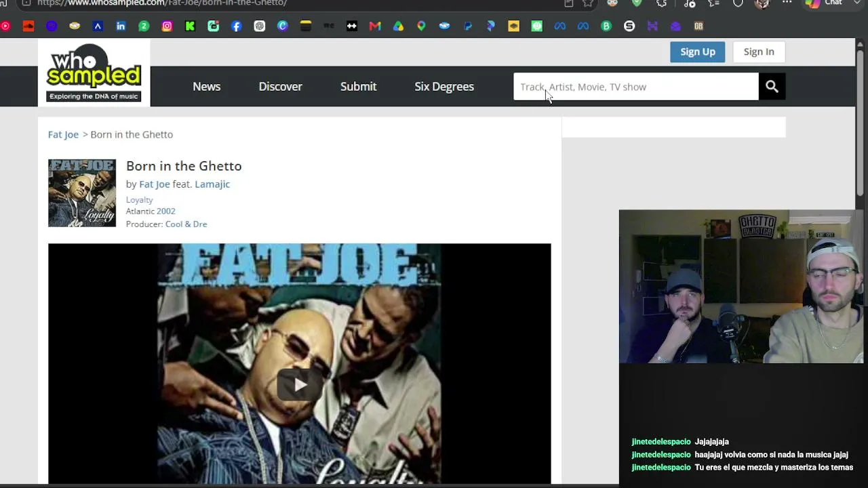Click the Sign In button
The image size is (868, 488).
[x=759, y=52]
